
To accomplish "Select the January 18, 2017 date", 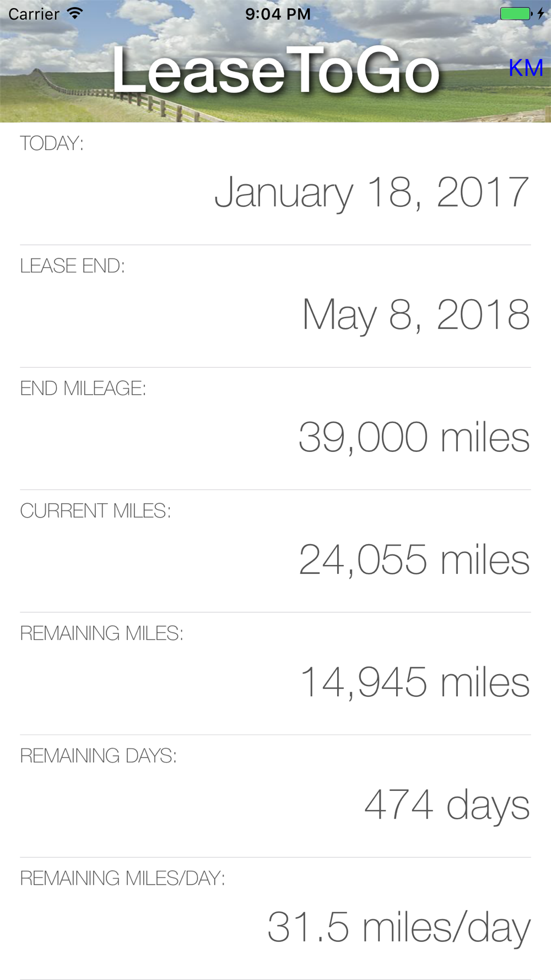I will (371, 192).
